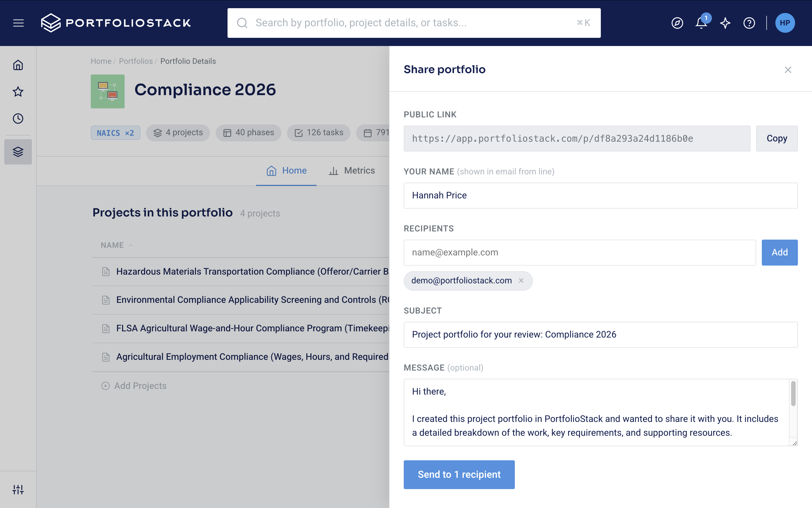Viewport: 812px width, 508px height.
Task: Click the public link URL field
Action: tap(577, 138)
